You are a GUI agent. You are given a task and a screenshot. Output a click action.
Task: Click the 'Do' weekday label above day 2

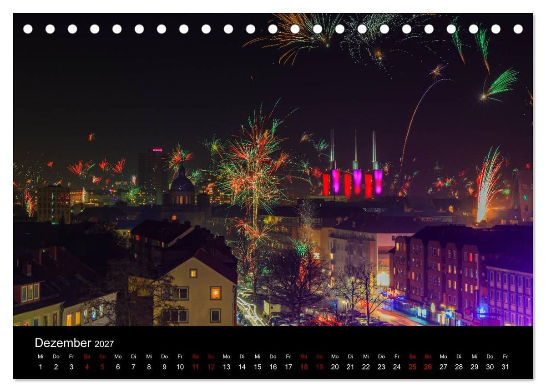tap(56, 357)
